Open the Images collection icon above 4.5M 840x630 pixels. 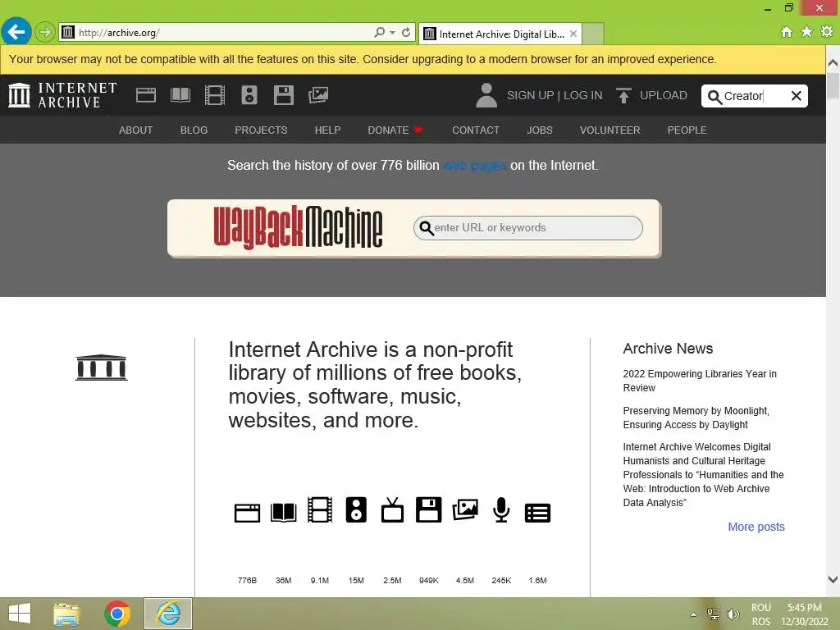coord(465,509)
